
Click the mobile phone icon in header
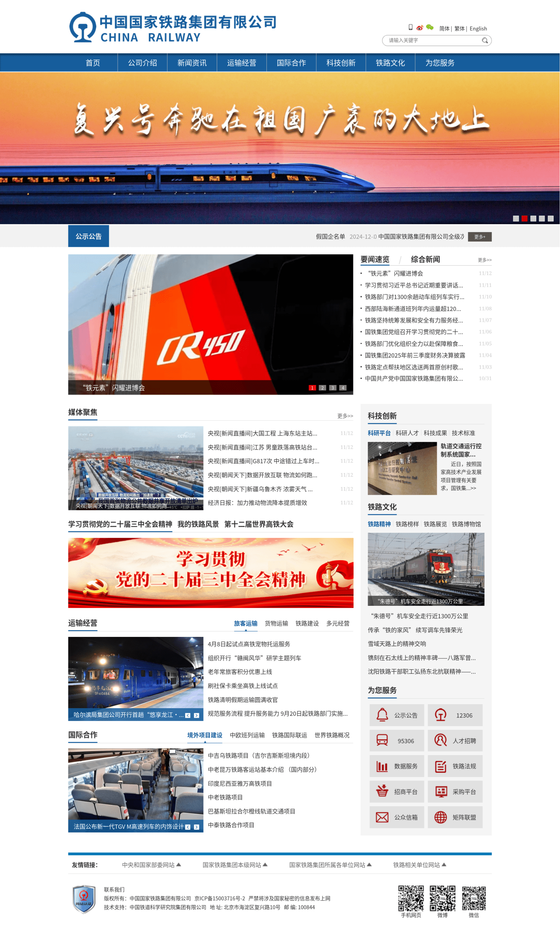tap(410, 27)
